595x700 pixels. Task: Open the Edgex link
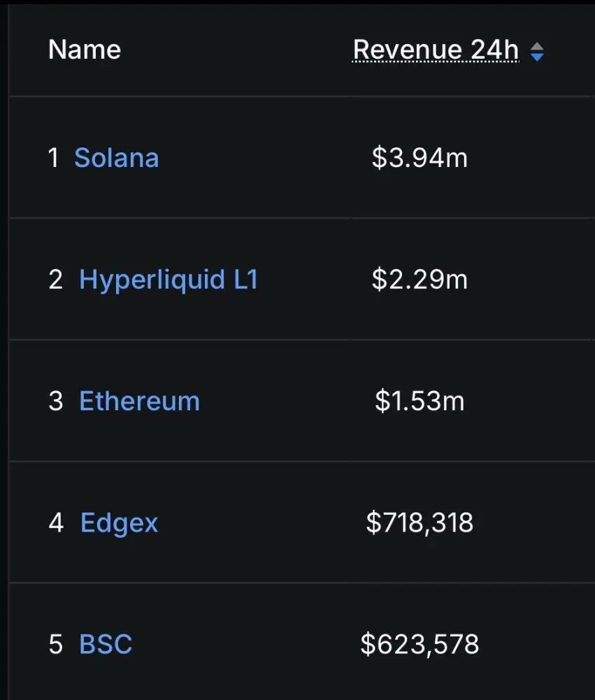120,523
